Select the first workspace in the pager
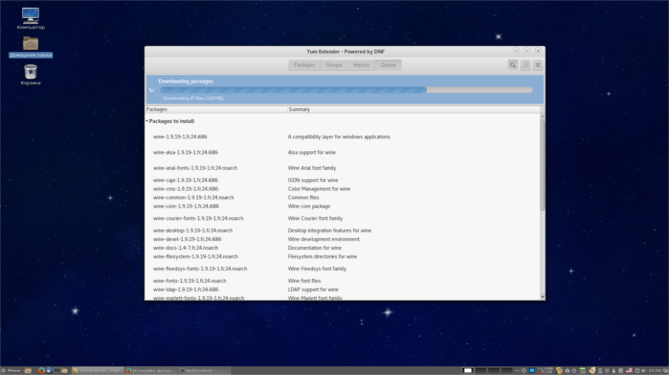This screenshot has width=669, height=375. click(468, 370)
